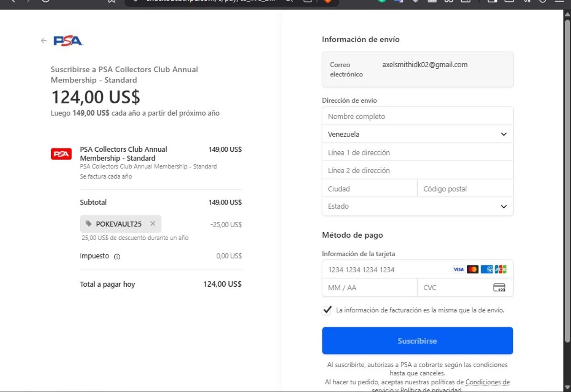Click 'Se factura cada año' text
The image size is (571, 392).
point(106,176)
